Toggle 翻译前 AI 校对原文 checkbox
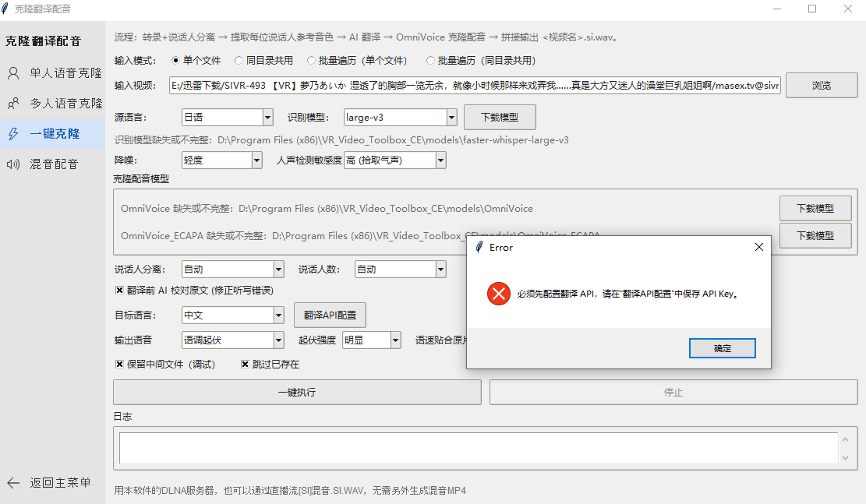 tap(119, 291)
